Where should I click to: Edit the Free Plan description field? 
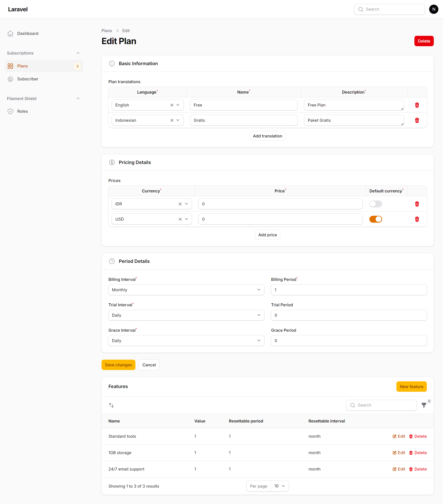click(354, 105)
